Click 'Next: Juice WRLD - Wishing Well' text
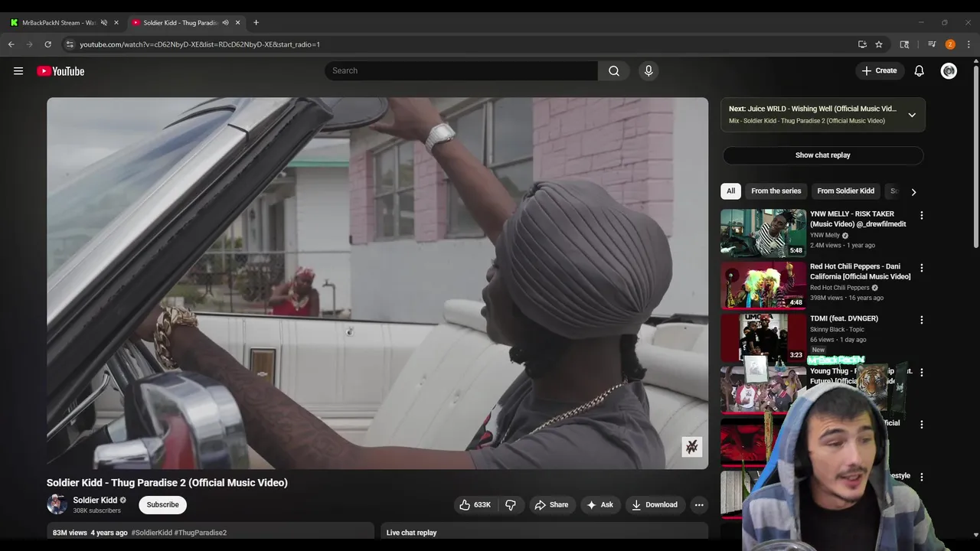 812,109
